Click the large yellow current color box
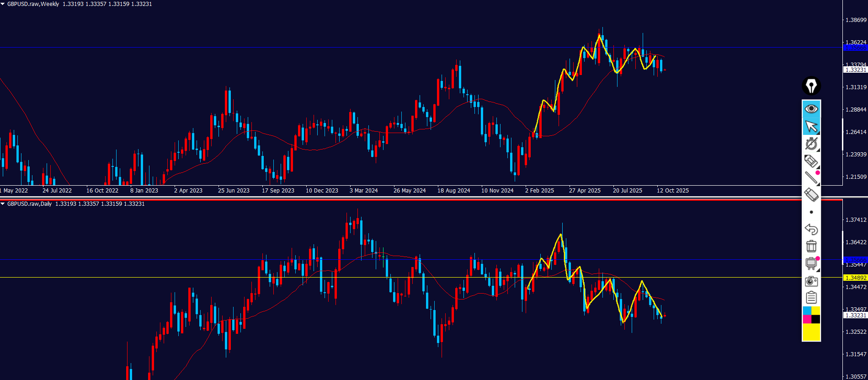 coord(811,332)
